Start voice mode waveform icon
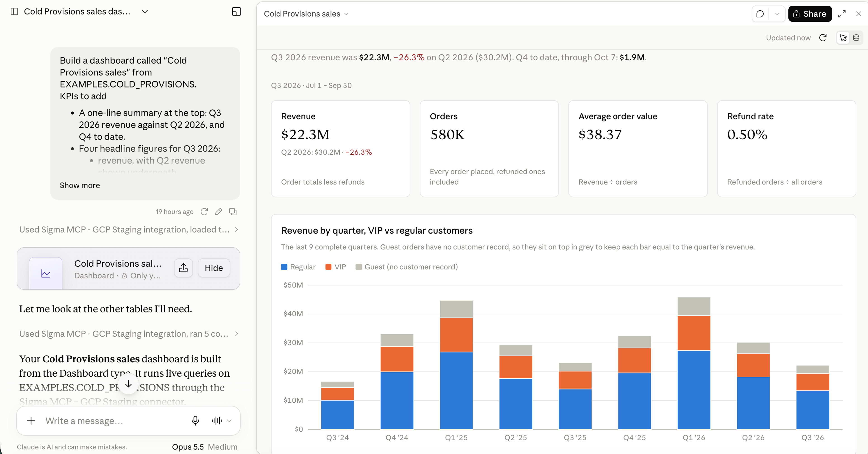The height and width of the screenshot is (454, 868). 217,421
